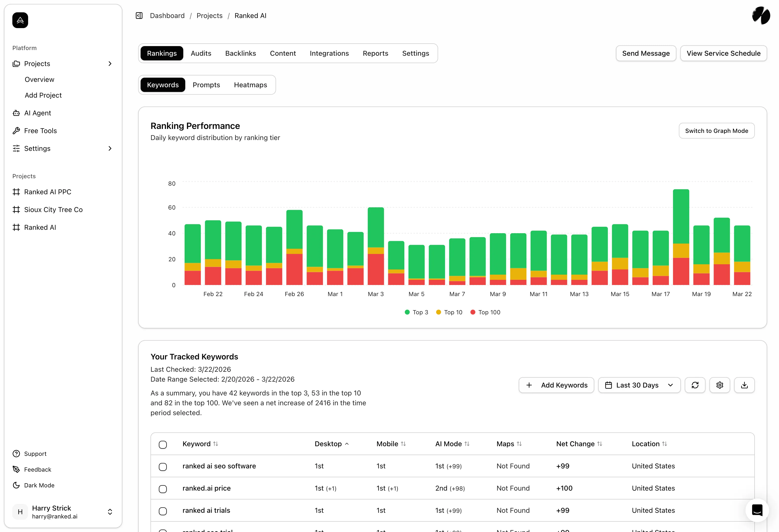
Task: Click the Desktop column sort arrow
Action: point(347,444)
